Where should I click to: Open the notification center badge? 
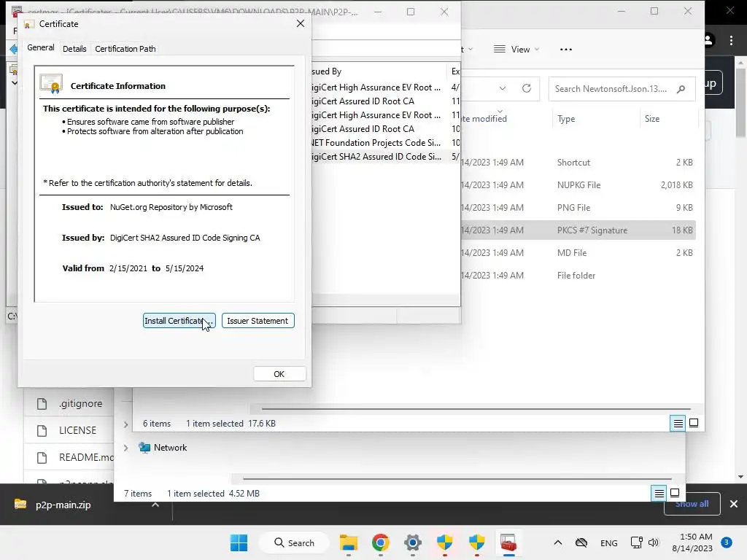[x=727, y=542]
